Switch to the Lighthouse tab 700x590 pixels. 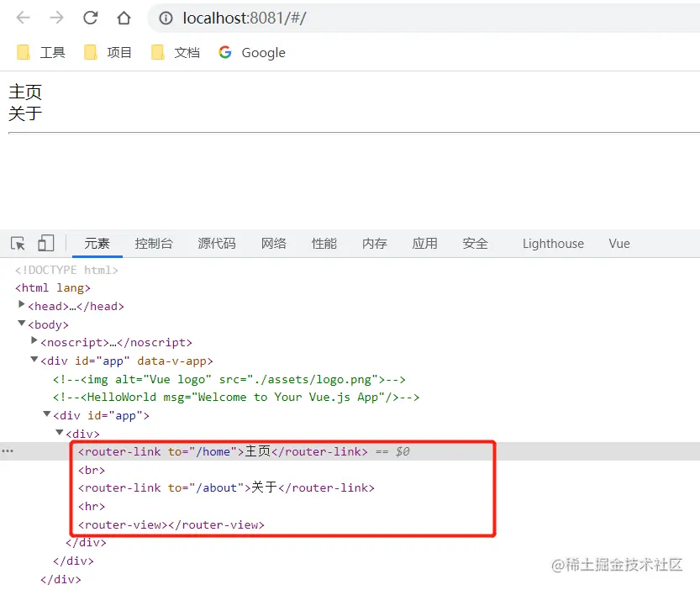pos(553,244)
